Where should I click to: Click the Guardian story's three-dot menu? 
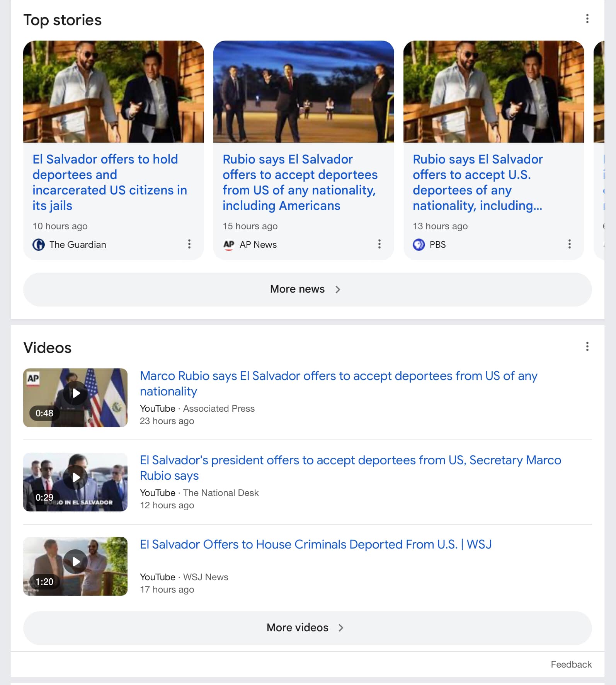(x=189, y=244)
